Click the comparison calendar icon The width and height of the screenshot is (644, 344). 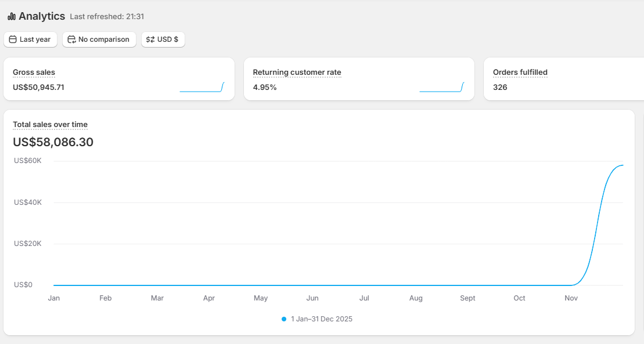(71, 39)
